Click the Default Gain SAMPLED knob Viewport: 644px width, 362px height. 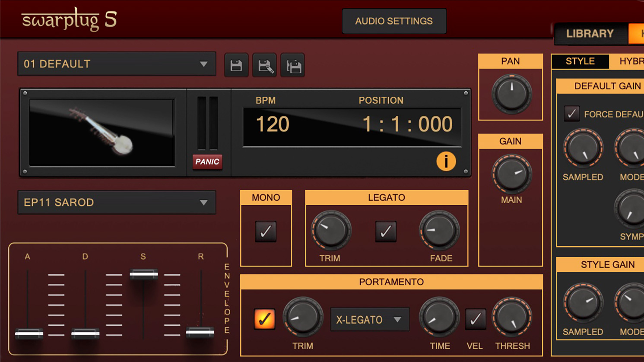(x=583, y=148)
